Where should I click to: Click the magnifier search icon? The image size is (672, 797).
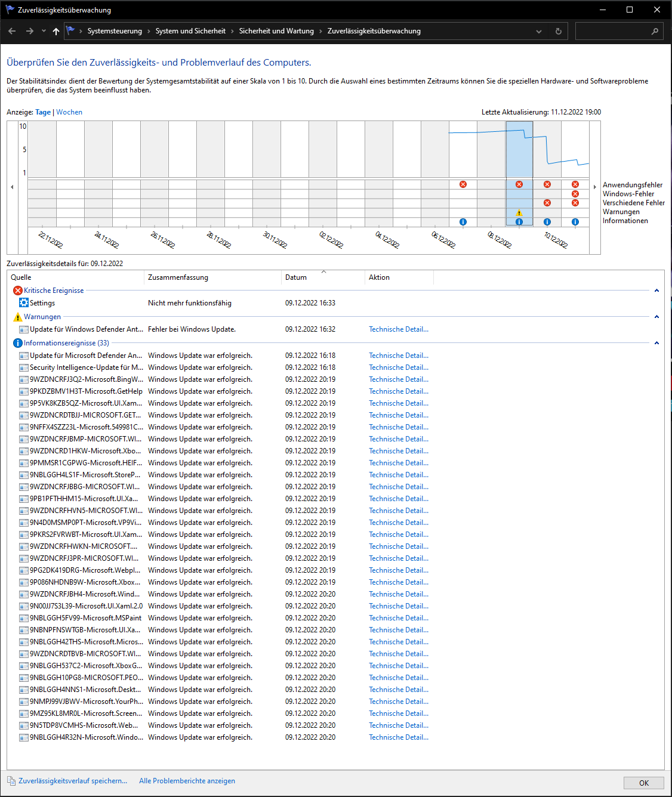tap(655, 31)
